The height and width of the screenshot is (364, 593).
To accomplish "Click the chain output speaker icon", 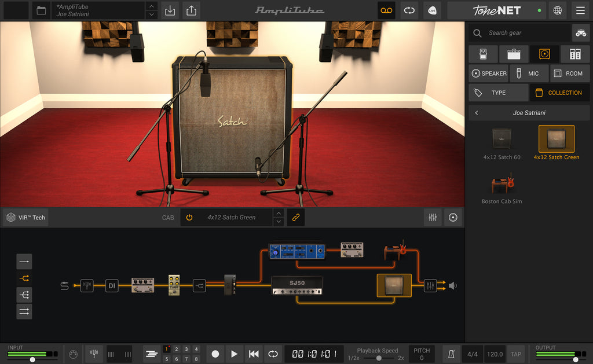I will click(453, 286).
